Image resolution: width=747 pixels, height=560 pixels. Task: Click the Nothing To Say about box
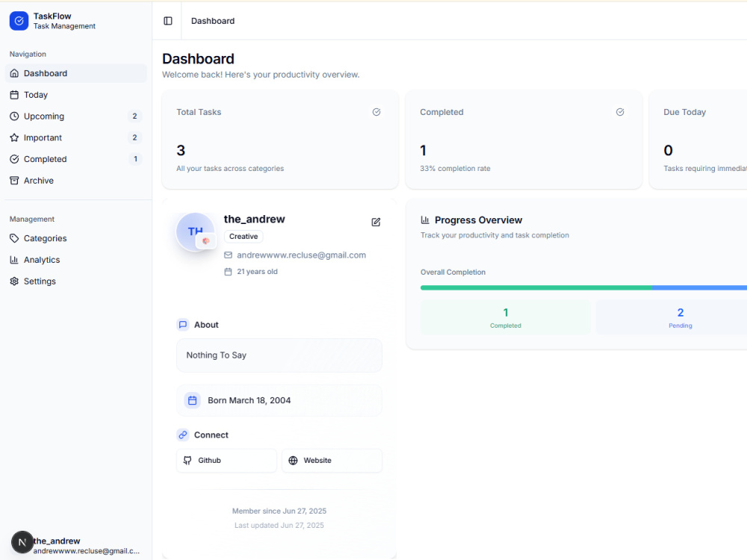tap(279, 355)
